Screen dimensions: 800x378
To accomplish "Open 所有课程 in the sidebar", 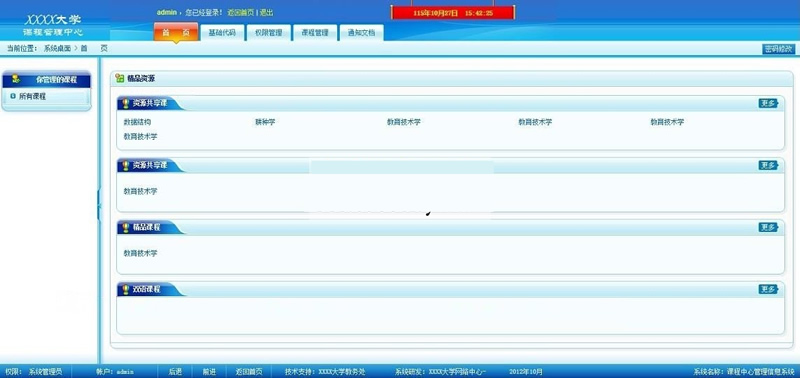I will coord(33,96).
